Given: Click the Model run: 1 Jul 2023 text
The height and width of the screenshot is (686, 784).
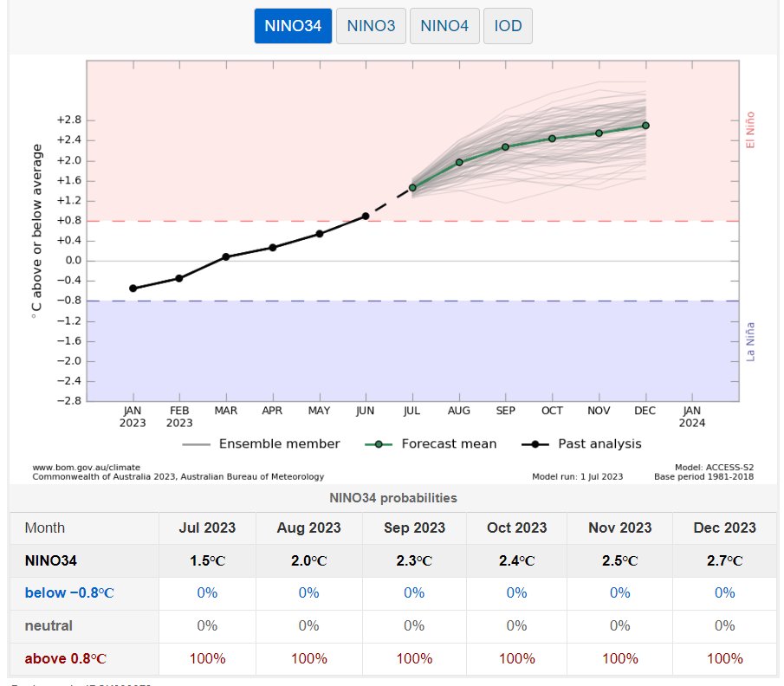Looking at the screenshot, I should click(578, 477).
